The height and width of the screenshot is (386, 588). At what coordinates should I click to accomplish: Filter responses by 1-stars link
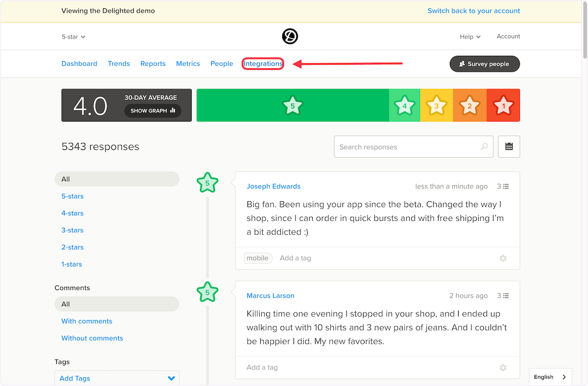[x=72, y=264]
